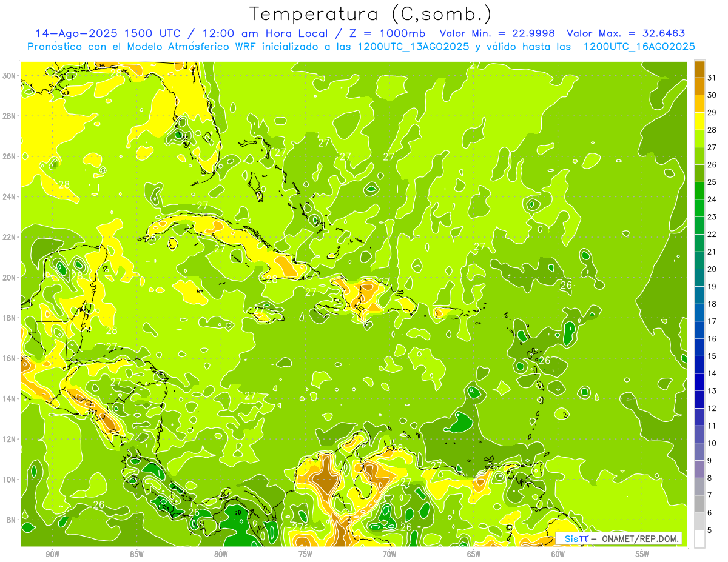
Task: Click the "8N" latitude axis label
Action: pyautogui.click(x=12, y=520)
